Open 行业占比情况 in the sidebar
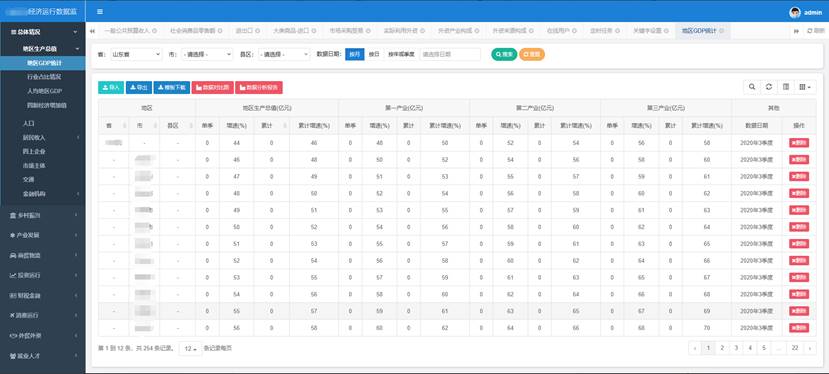The height and width of the screenshot is (374, 829). click(x=44, y=77)
